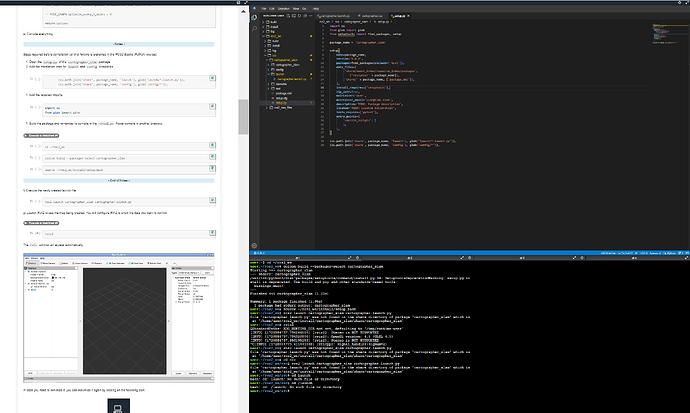Open the File menu
Viewport: 690px width, 413px height.
264,8
